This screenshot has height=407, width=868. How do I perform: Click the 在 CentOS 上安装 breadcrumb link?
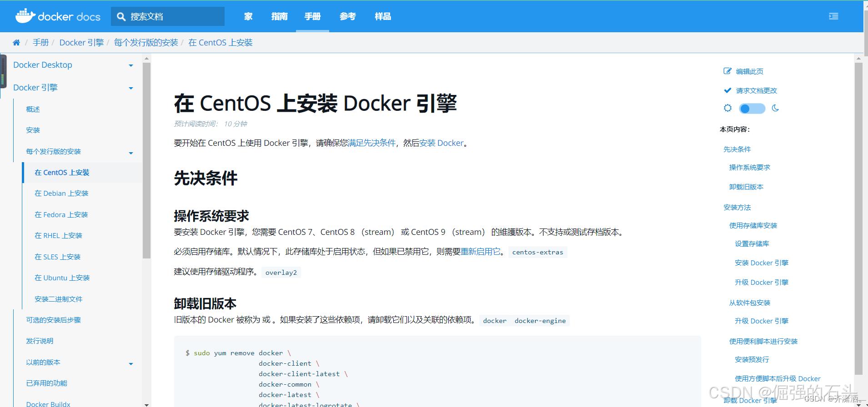click(221, 43)
